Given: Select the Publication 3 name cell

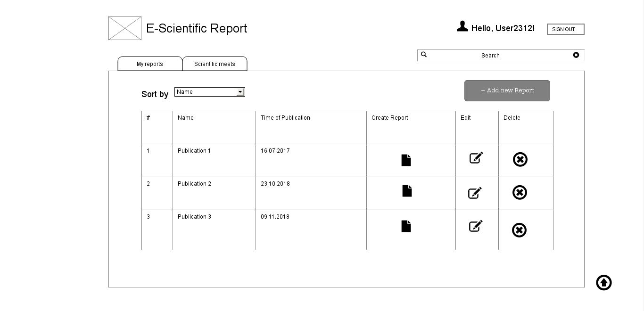Looking at the screenshot, I should [214, 229].
